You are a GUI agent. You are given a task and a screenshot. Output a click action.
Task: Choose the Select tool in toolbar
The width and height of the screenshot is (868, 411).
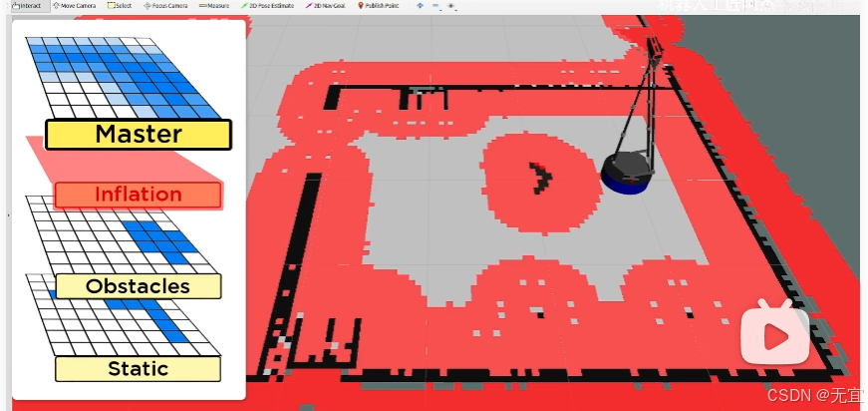[x=120, y=6]
